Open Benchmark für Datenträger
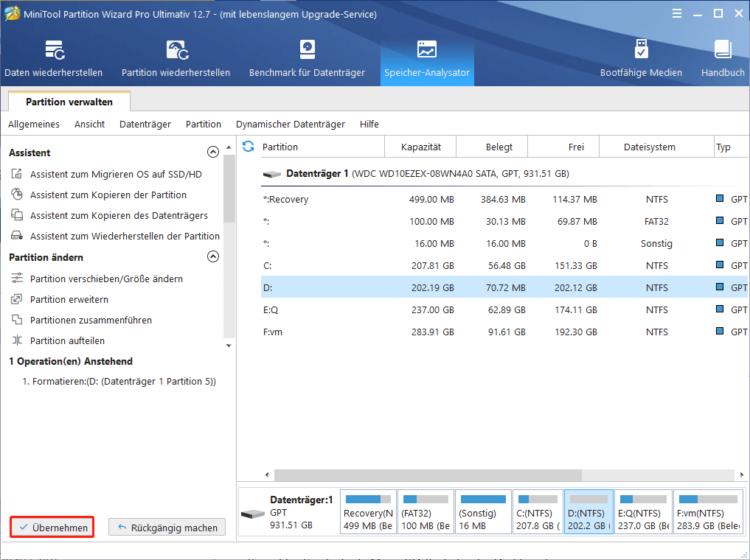Image resolution: width=750 pixels, height=560 pixels. (307, 59)
